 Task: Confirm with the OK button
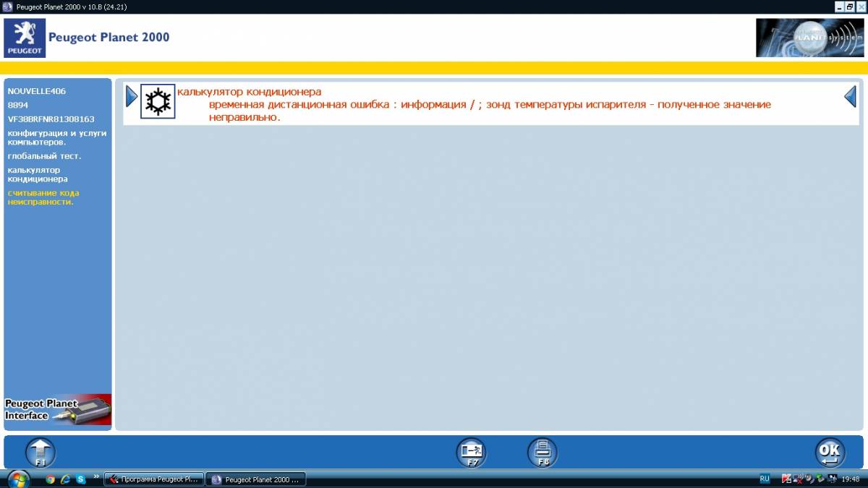click(830, 453)
